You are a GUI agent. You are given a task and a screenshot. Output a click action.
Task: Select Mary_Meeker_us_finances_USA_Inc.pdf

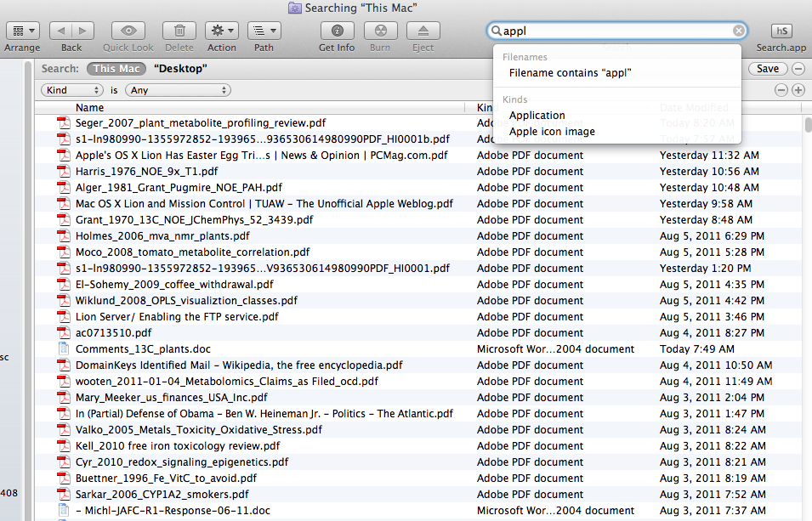[x=172, y=397]
